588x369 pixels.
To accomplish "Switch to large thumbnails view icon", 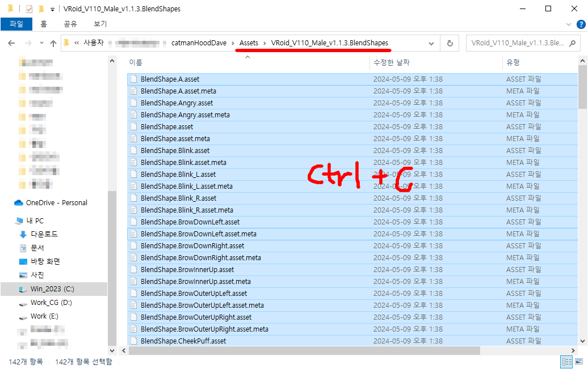I will pyautogui.click(x=579, y=362).
